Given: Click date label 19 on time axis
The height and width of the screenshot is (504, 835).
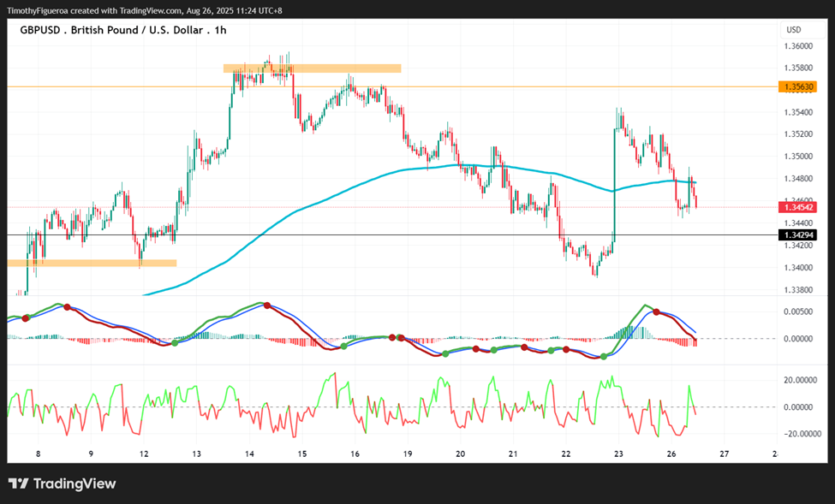Looking at the screenshot, I should tap(408, 454).
